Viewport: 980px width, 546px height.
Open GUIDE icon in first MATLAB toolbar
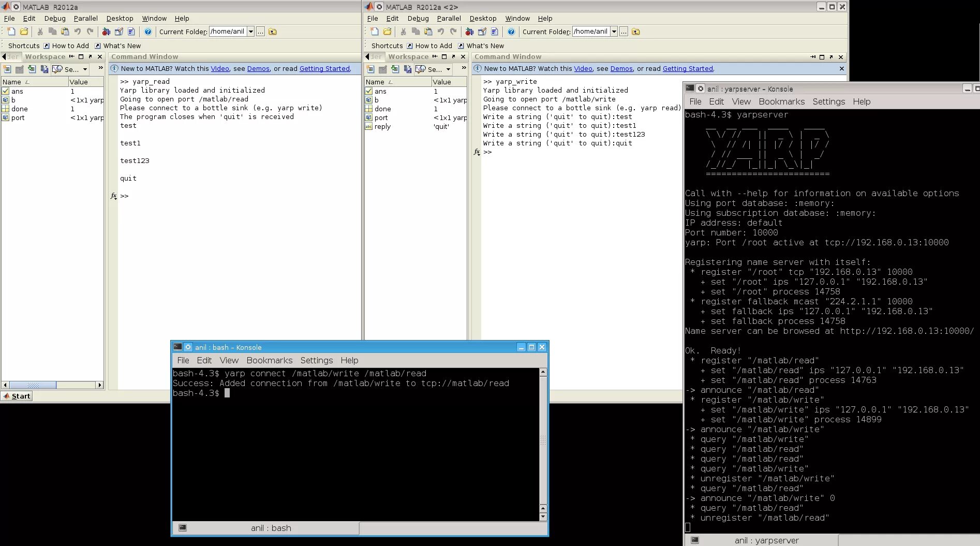[x=119, y=32]
